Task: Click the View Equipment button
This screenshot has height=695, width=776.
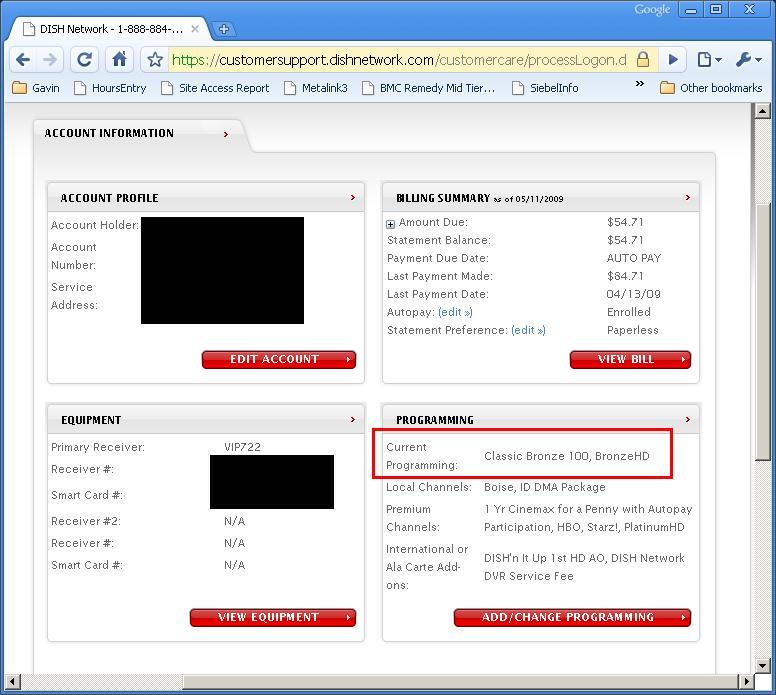Action: 273,617
